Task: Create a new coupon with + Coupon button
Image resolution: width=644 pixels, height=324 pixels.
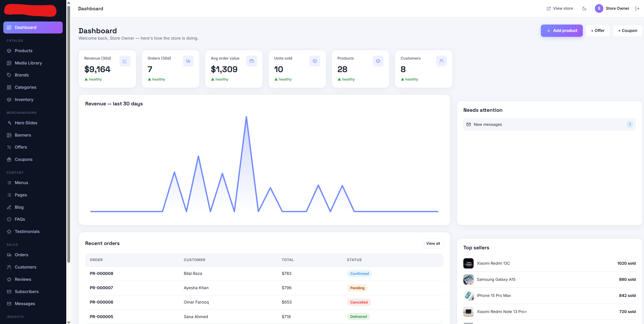Action: (627, 31)
